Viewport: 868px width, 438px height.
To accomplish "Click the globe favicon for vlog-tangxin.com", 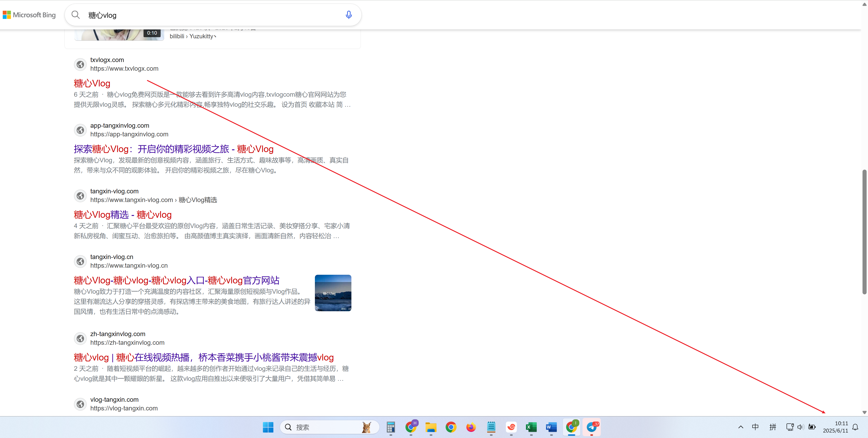I will tap(80, 404).
